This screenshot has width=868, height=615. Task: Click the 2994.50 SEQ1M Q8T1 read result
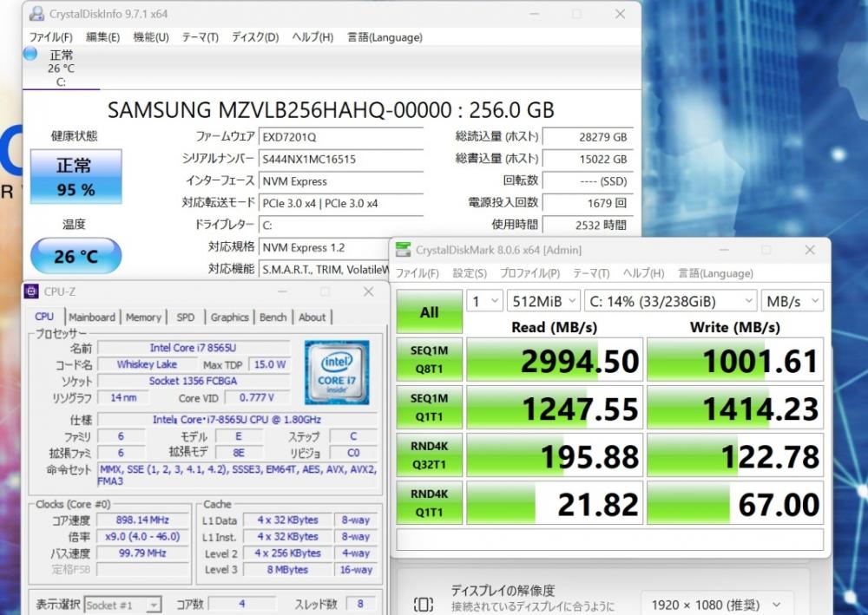pos(554,360)
